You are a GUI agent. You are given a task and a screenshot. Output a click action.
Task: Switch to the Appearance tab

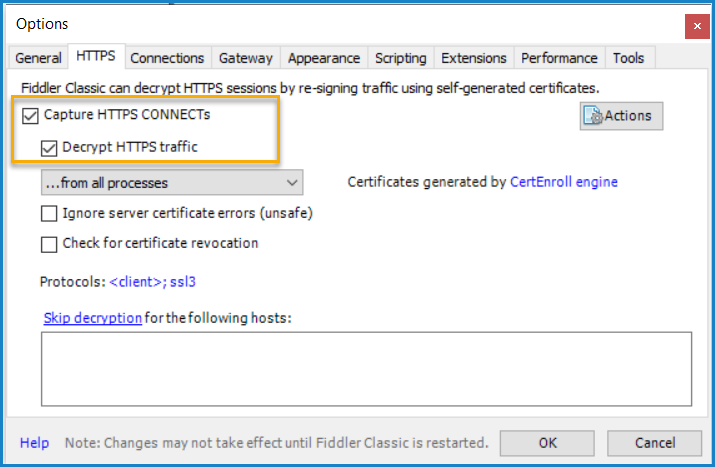(324, 58)
